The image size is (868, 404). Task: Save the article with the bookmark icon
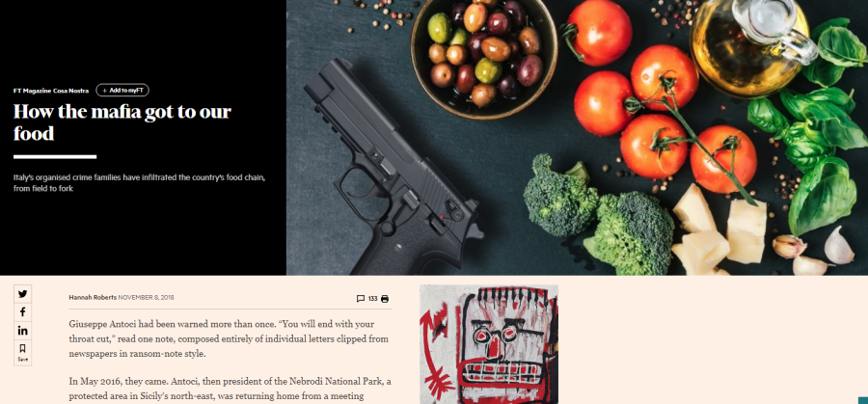(23, 353)
